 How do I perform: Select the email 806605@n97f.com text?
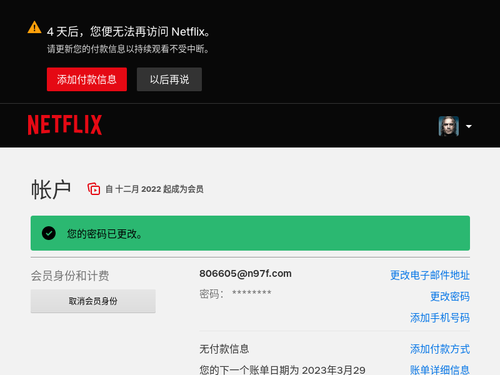(x=245, y=274)
